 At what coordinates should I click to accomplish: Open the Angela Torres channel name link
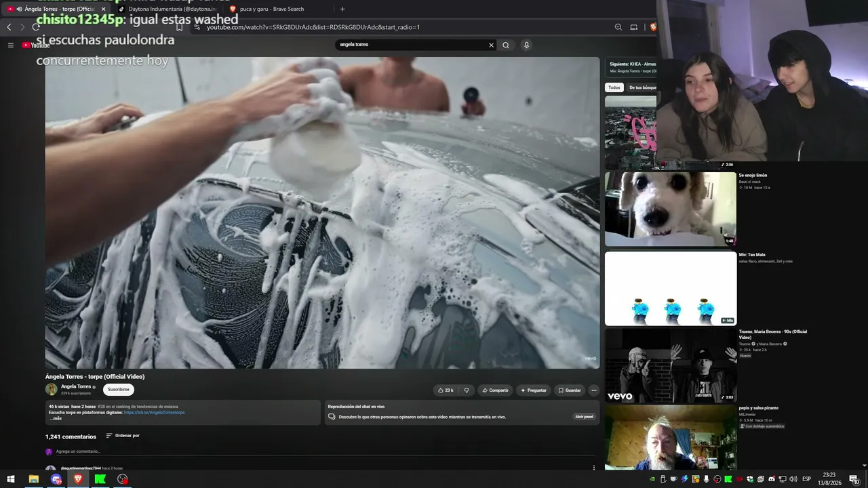pos(76,386)
